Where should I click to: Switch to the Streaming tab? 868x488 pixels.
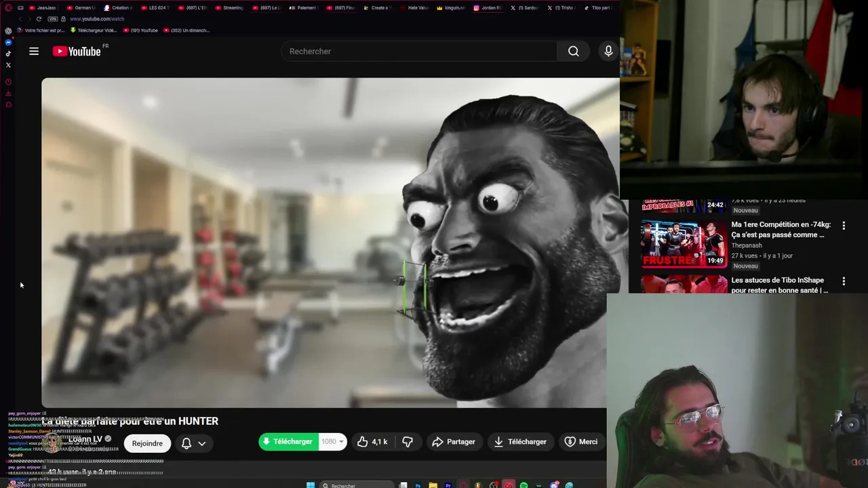(x=229, y=8)
